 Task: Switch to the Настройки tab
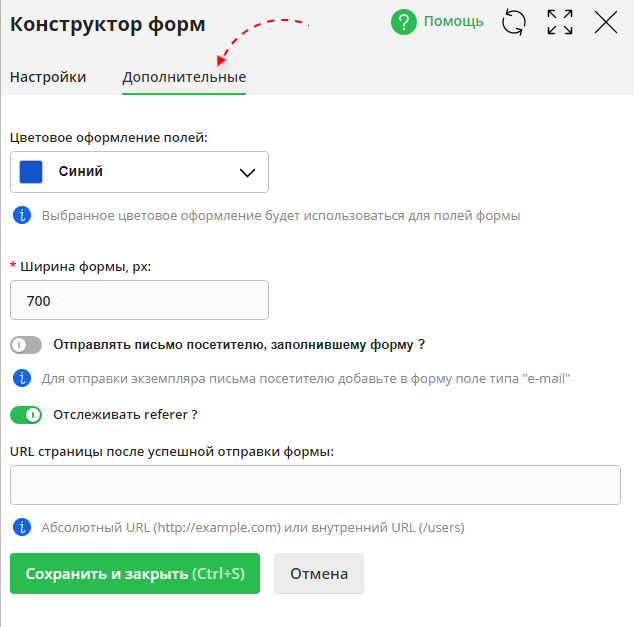(x=48, y=77)
